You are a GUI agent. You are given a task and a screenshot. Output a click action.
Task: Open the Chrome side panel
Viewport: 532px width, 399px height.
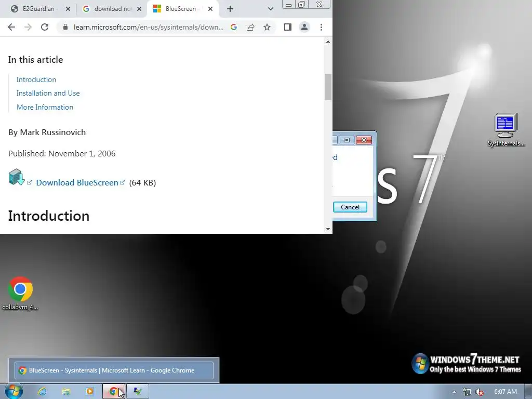coord(288,27)
